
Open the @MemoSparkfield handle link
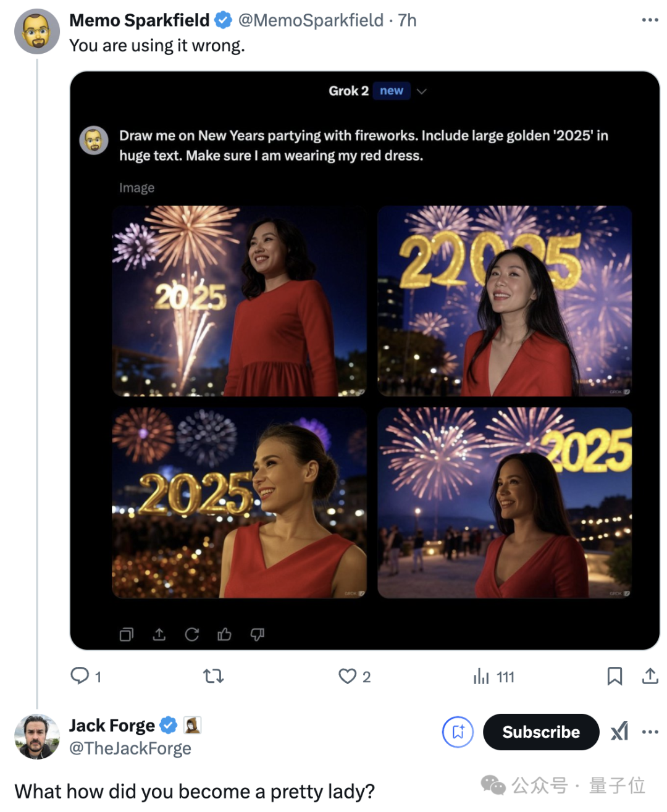click(x=311, y=20)
